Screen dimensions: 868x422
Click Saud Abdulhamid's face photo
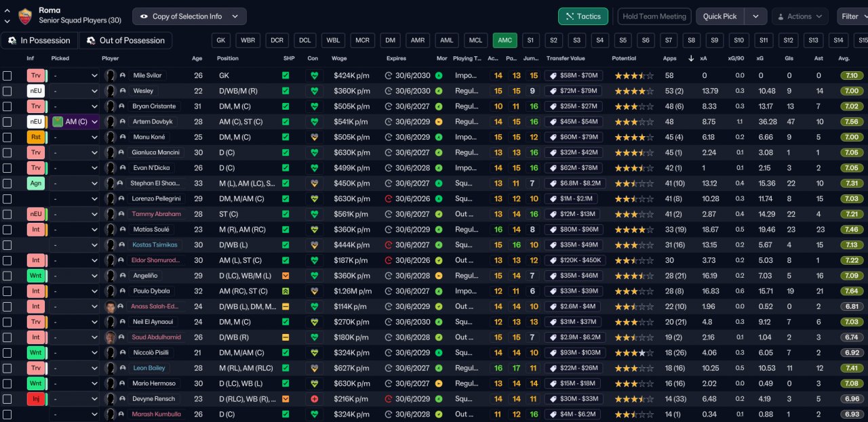tap(111, 337)
